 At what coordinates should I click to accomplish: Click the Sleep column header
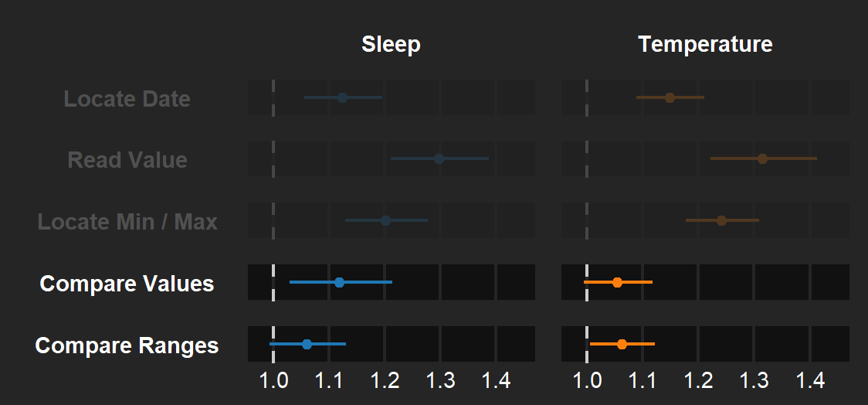391,45
